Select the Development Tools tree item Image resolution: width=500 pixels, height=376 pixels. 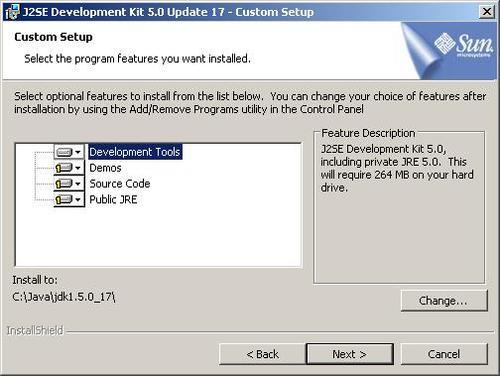pyautogui.click(x=135, y=152)
